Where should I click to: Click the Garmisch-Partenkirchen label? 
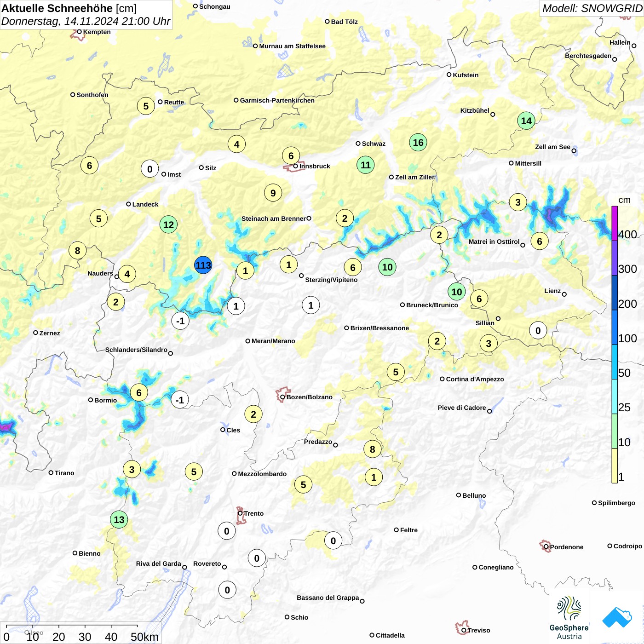[277, 100]
